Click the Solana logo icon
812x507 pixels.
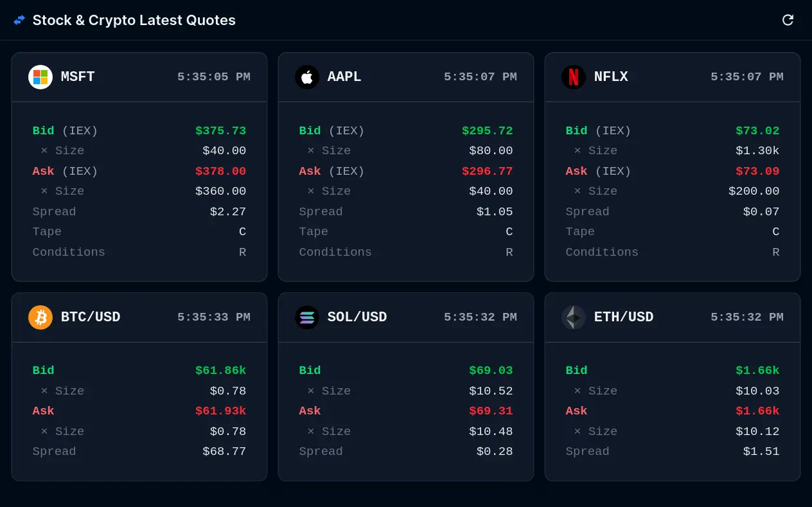point(307,317)
